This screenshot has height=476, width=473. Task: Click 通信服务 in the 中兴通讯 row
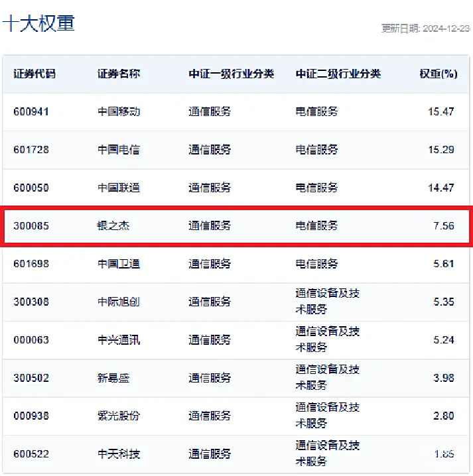210,340
